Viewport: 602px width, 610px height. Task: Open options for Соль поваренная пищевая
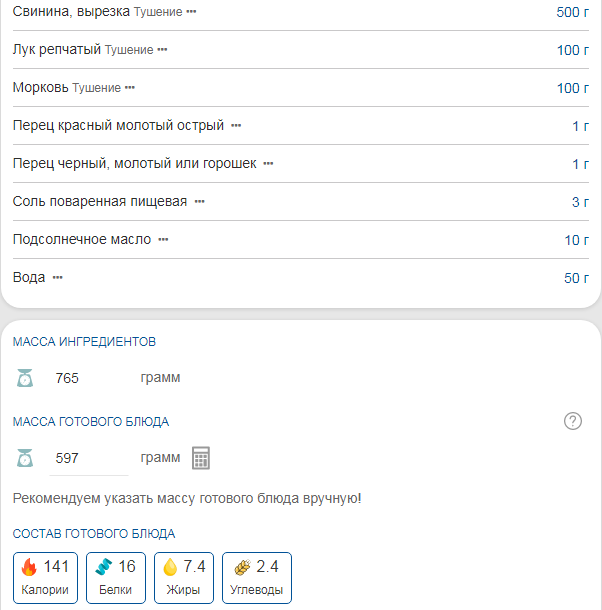click(199, 202)
